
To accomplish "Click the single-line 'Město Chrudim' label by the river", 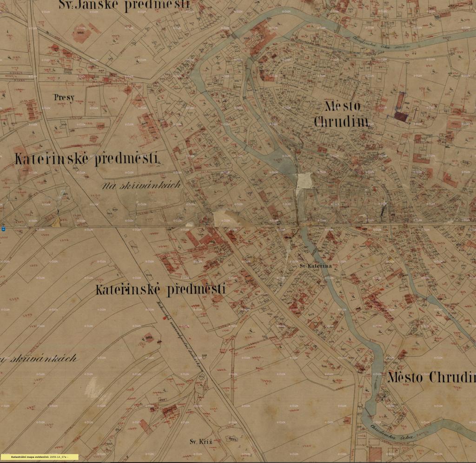I will pyautogui.click(x=431, y=376).
